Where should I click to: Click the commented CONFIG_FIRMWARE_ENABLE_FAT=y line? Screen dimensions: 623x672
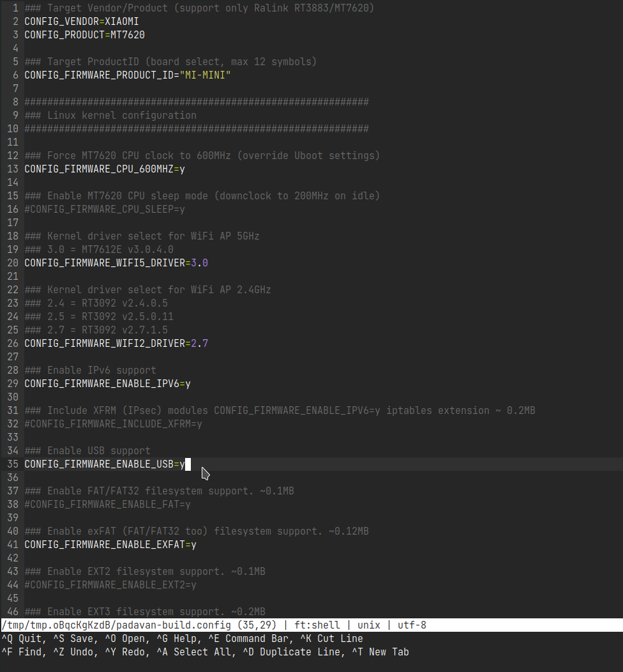point(107,505)
